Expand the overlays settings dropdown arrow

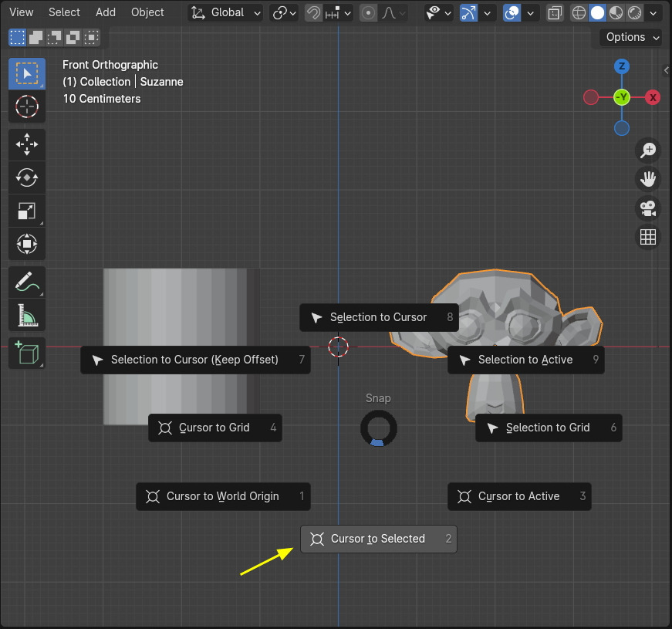(531, 13)
